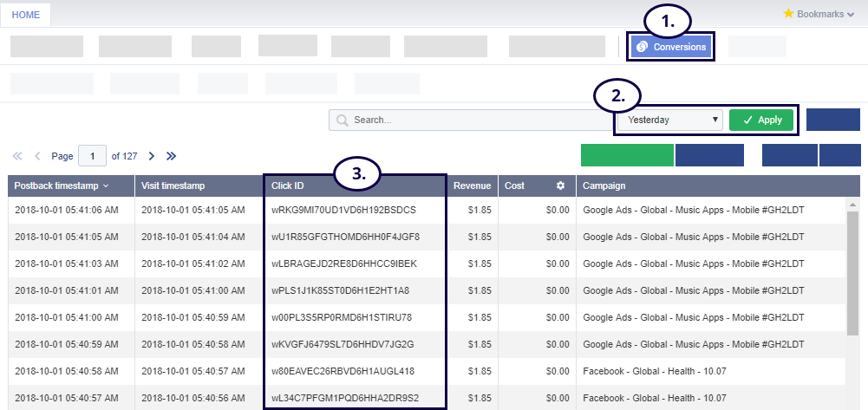Go to the next page arrow
The height and width of the screenshot is (410, 868).
coord(152,156)
